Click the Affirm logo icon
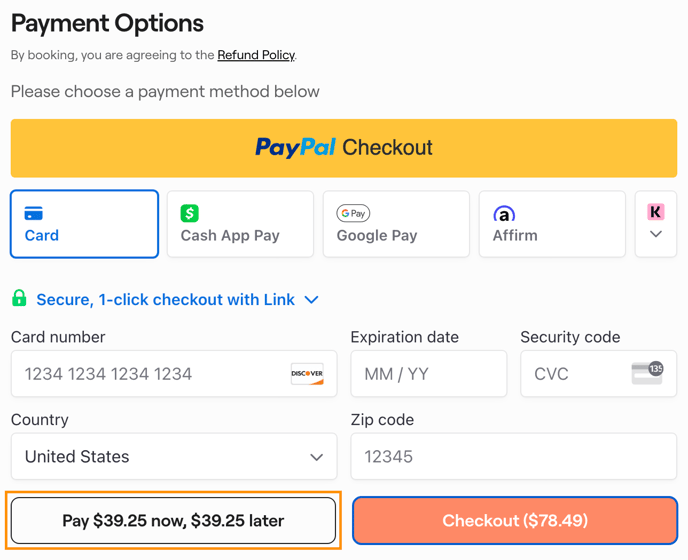 pos(504,214)
